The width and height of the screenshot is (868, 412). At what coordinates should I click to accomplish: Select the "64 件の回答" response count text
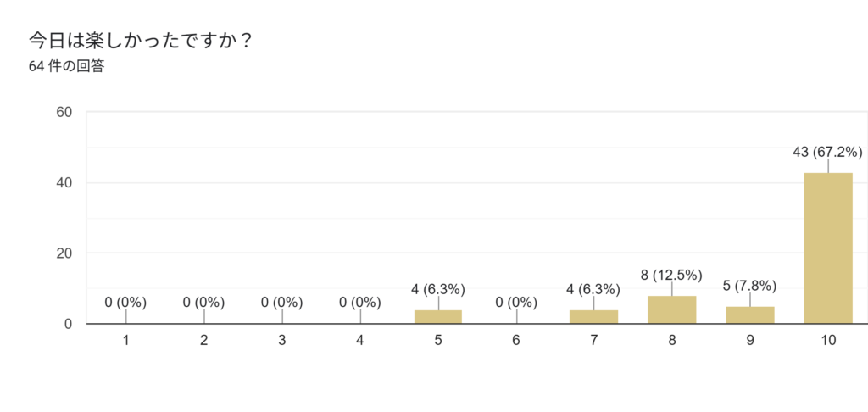click(66, 66)
